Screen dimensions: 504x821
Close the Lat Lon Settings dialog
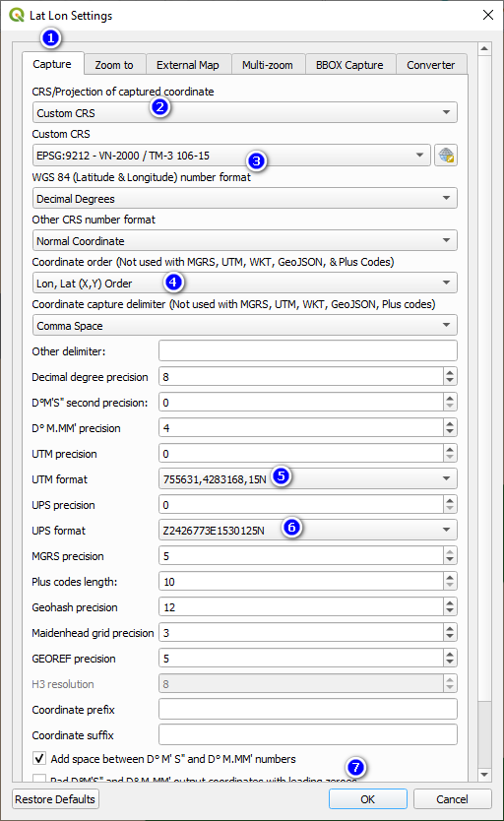(x=488, y=15)
